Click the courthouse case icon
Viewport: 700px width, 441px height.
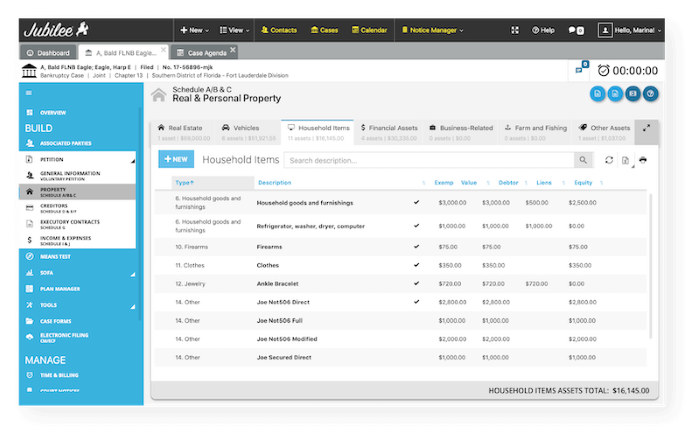click(29, 71)
